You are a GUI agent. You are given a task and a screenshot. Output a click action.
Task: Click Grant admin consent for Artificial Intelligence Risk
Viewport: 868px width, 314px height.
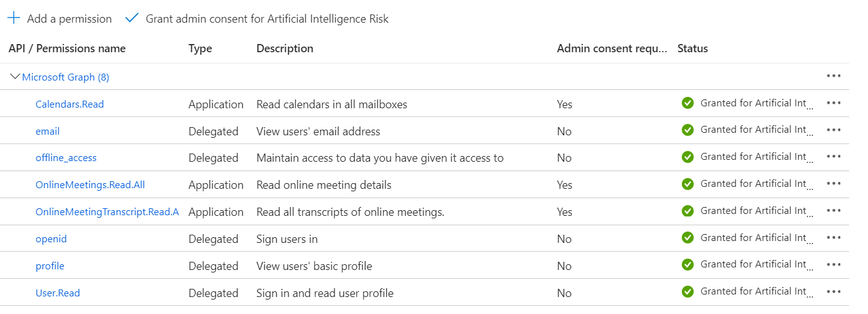coord(267,19)
